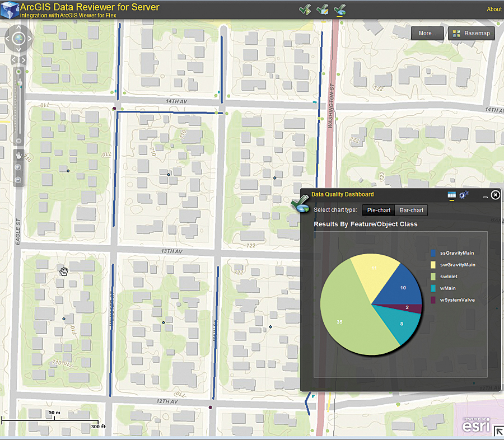Select the feature review notepad icon in toolbar
Image resolution: width=504 pixels, height=440 pixels.
[323, 9]
